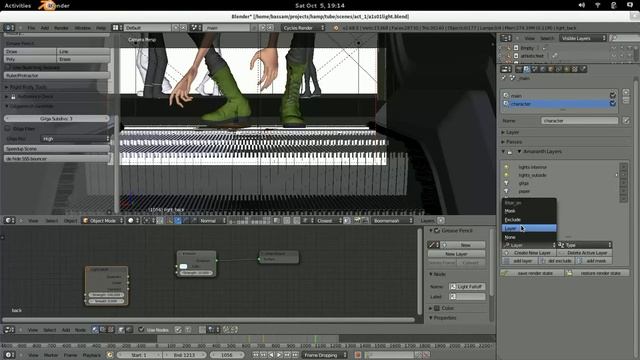The image size is (640, 360).
Task: Click the outliner search field
Action: point(624,38)
